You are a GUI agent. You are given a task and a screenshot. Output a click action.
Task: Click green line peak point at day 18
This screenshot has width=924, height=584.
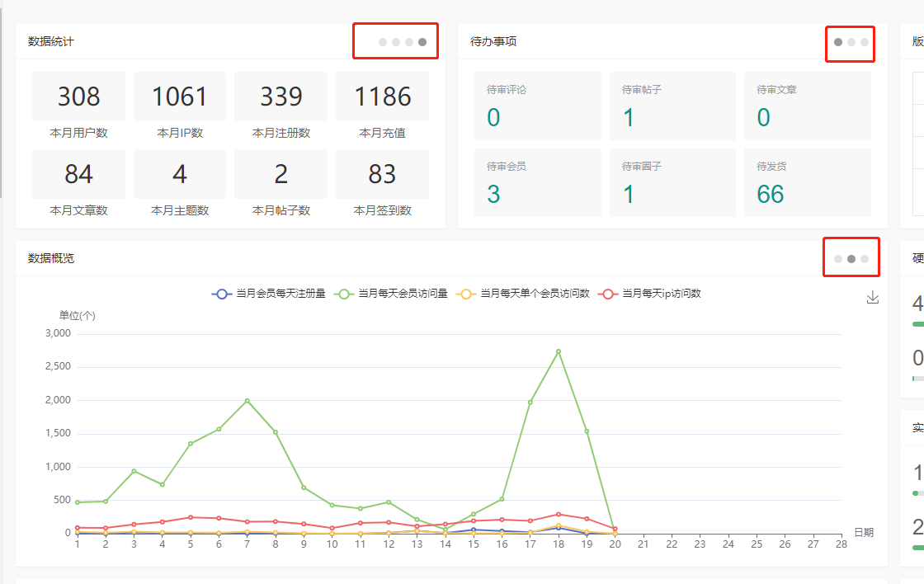click(559, 351)
